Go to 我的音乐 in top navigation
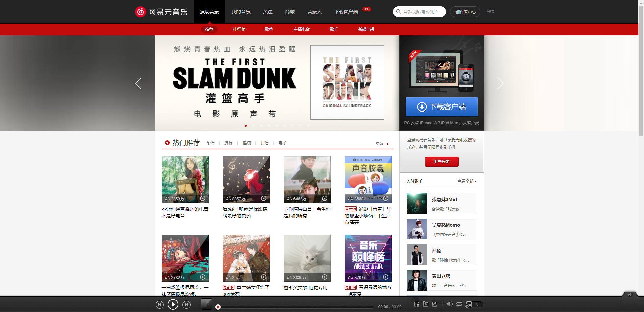Screen dimensions: 644x312 click(x=241, y=12)
